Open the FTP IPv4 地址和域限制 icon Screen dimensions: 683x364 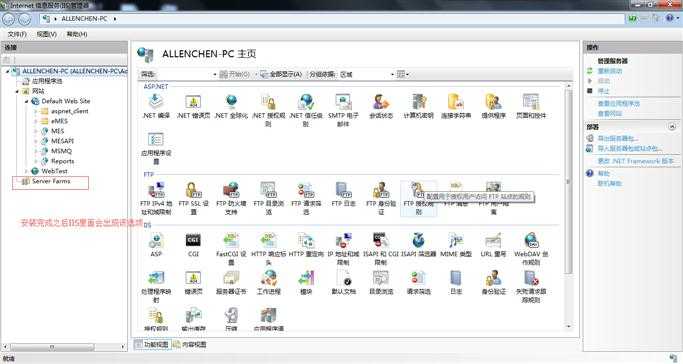click(x=156, y=190)
